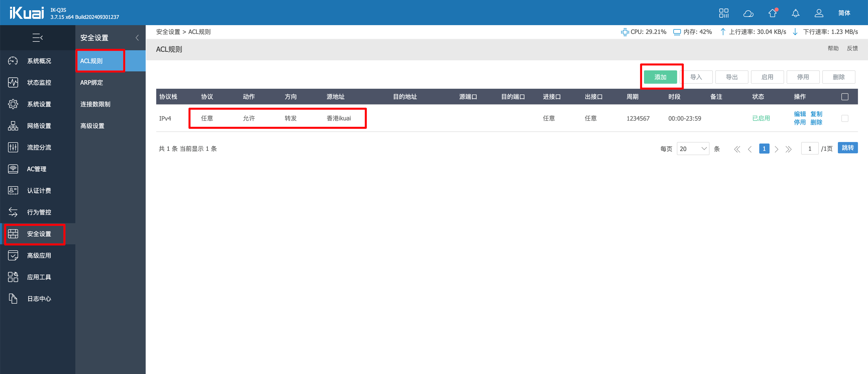Viewport: 868px width, 374px height.
Task: Open 状态监控 status monitor section
Action: tap(39, 83)
